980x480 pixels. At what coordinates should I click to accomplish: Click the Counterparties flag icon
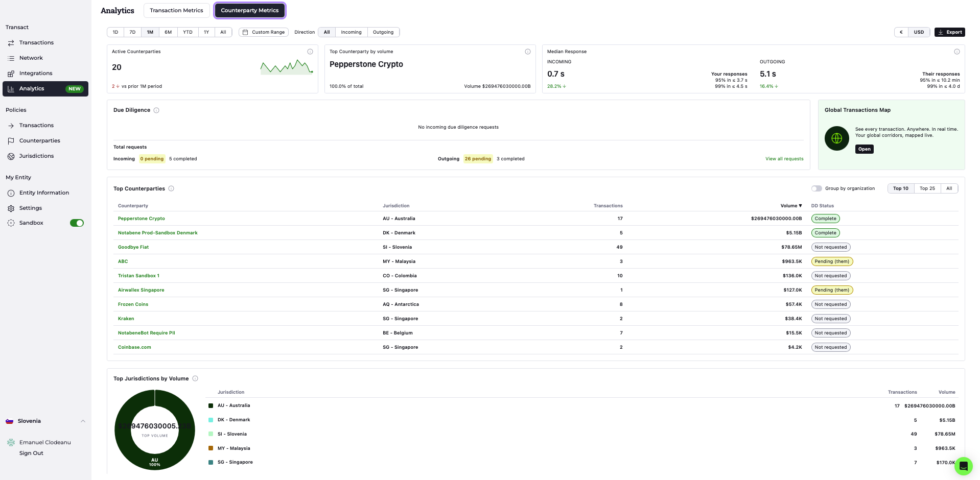tap(11, 141)
